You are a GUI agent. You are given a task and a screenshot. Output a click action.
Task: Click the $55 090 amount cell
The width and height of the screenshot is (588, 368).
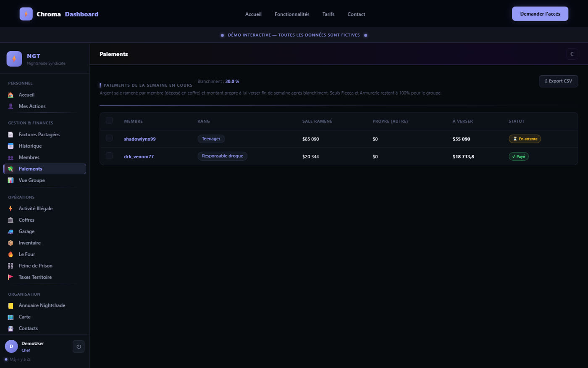461,139
